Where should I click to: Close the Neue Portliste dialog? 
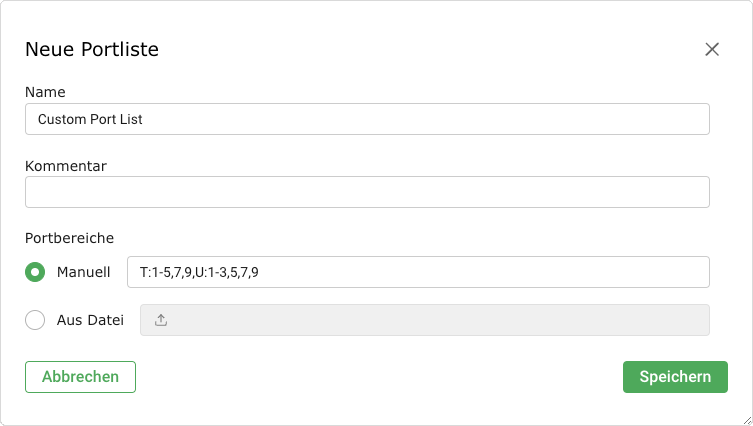coord(712,49)
